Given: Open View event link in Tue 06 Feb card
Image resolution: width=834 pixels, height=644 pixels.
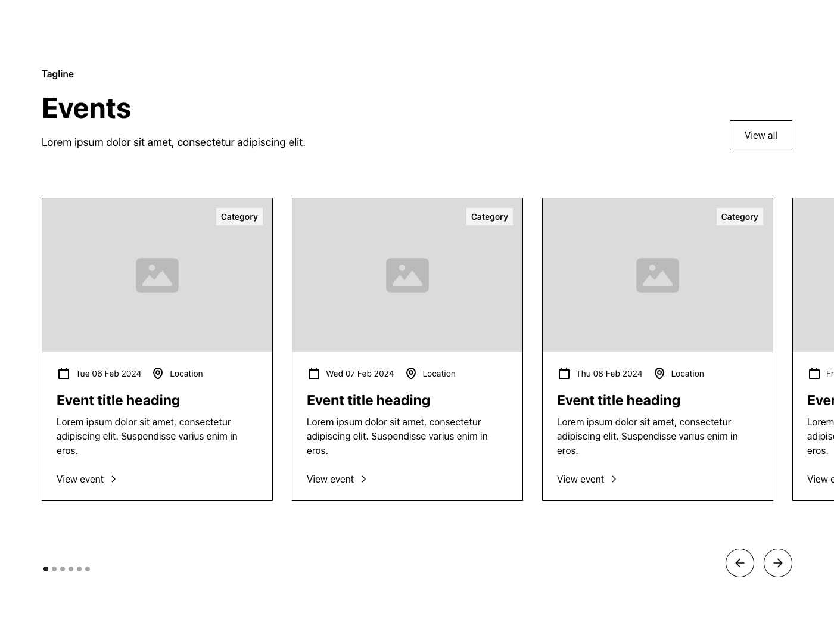Looking at the screenshot, I should (87, 479).
